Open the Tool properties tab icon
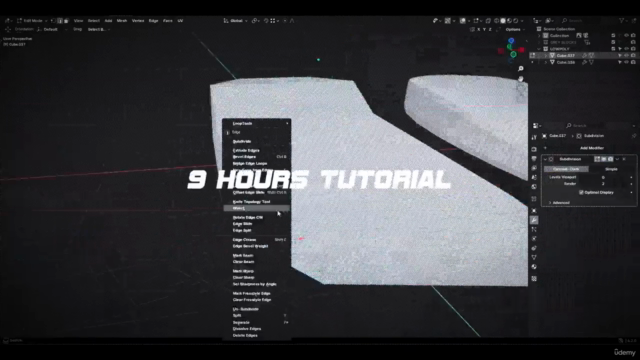 (x=534, y=138)
